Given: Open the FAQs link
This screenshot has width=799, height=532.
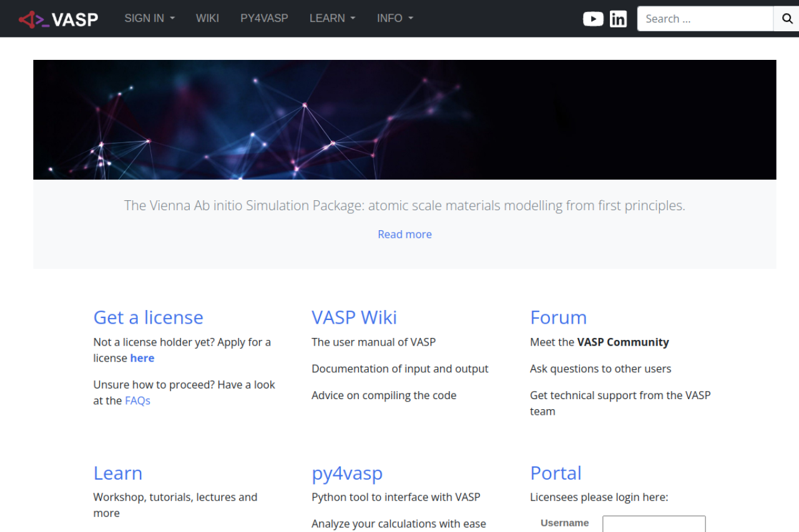Looking at the screenshot, I should tap(137, 400).
